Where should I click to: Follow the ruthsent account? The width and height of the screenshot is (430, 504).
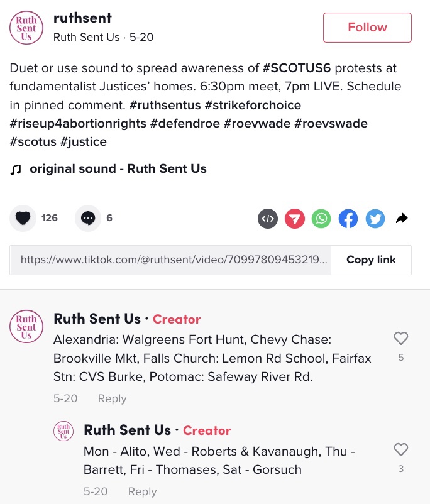coord(367,28)
